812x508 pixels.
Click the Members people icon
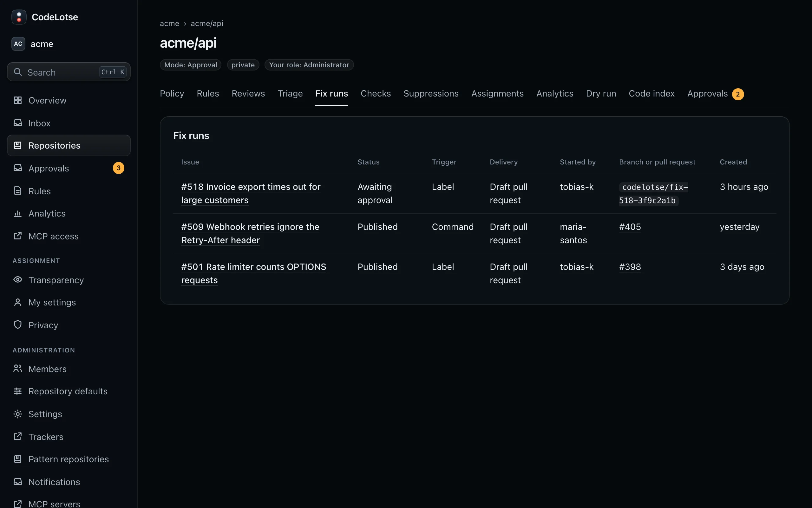tap(18, 369)
